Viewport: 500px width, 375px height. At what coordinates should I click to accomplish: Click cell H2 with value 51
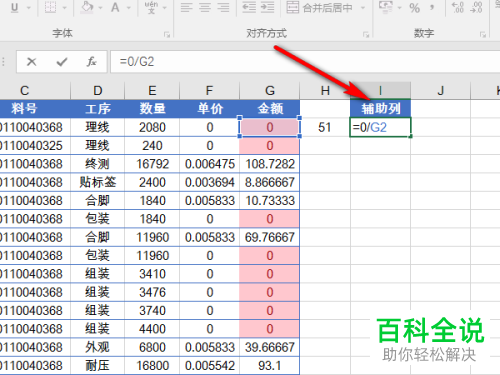pyautogui.click(x=325, y=127)
